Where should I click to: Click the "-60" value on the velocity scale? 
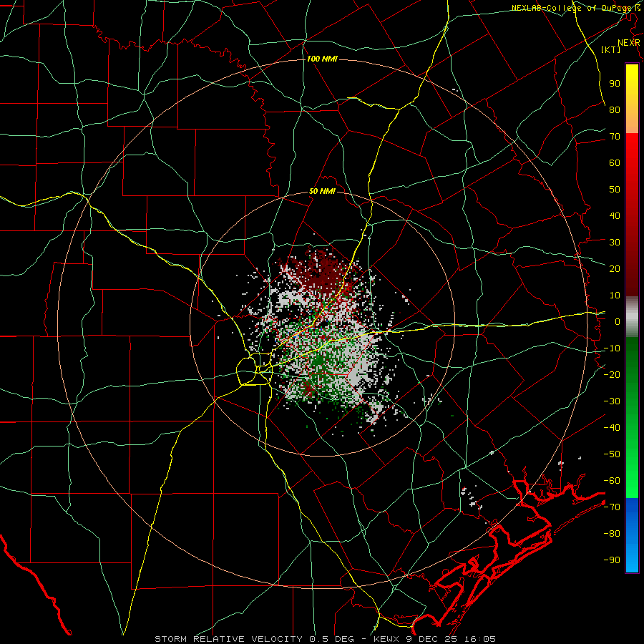[x=612, y=481]
